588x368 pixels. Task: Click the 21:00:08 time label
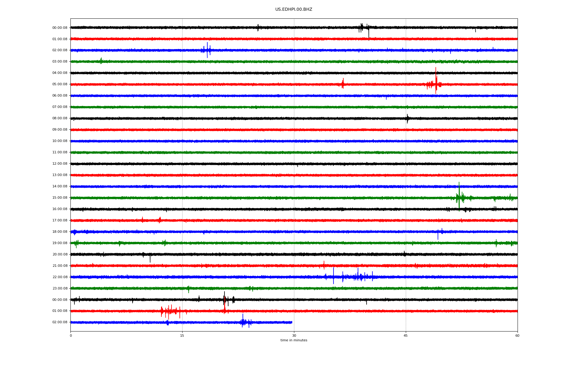click(x=60, y=266)
